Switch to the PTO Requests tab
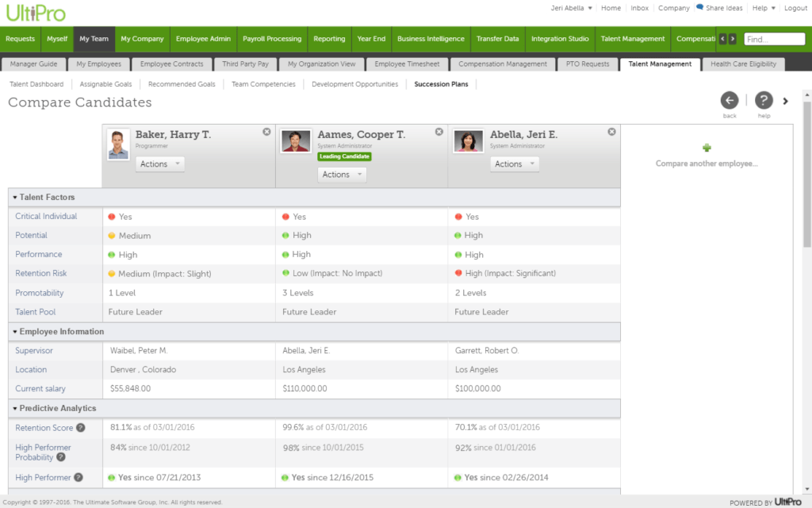Viewport: 812px width, 508px height. click(588, 64)
